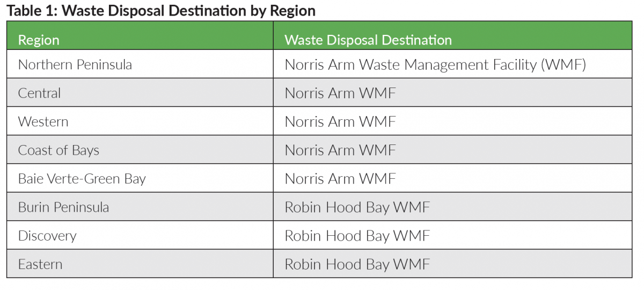This screenshot has height=290, width=644.
Task: Click the destination cell for Coast of Bays
Action: coord(340,150)
